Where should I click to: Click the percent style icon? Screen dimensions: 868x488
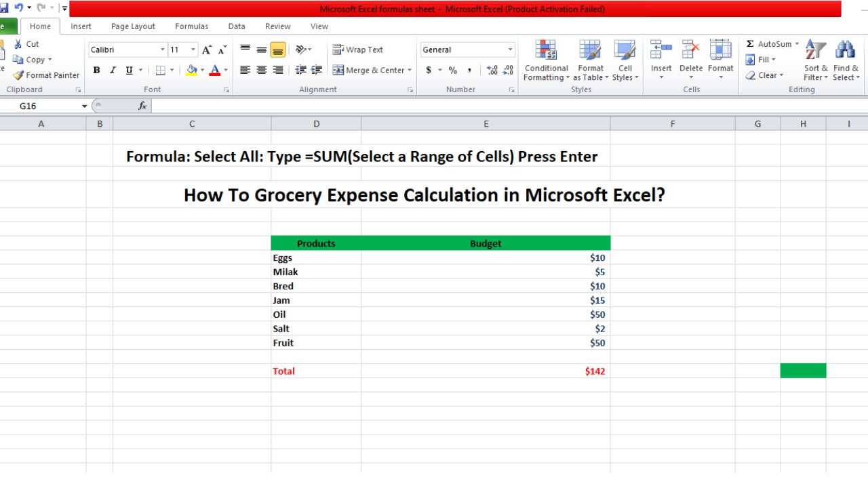[x=452, y=70]
